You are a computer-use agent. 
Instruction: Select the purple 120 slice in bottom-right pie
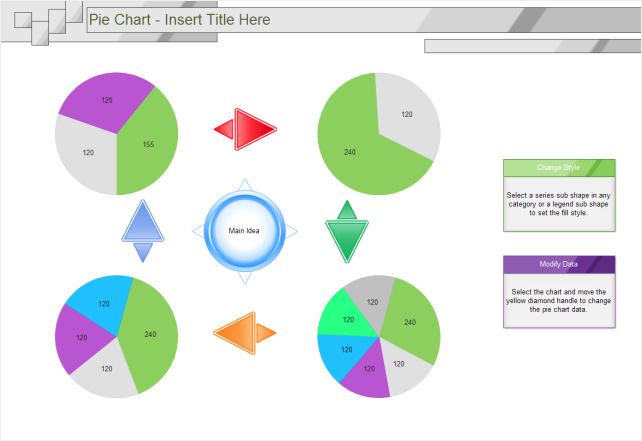367,370
